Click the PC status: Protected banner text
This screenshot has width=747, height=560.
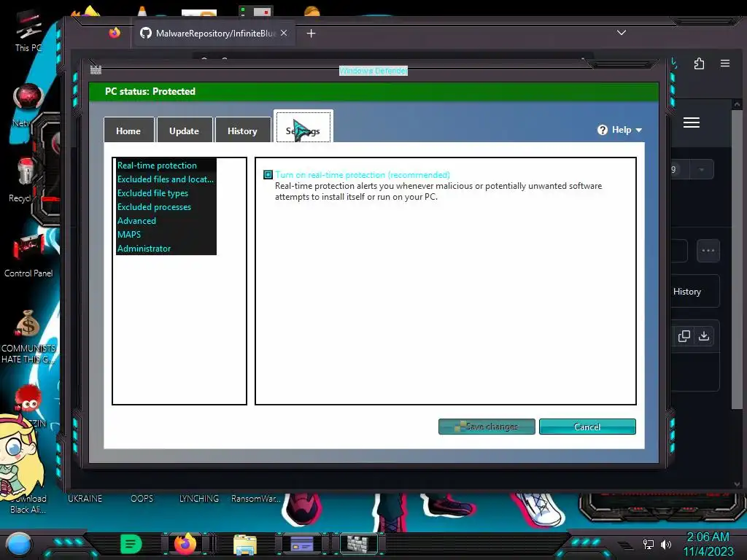[150, 91]
